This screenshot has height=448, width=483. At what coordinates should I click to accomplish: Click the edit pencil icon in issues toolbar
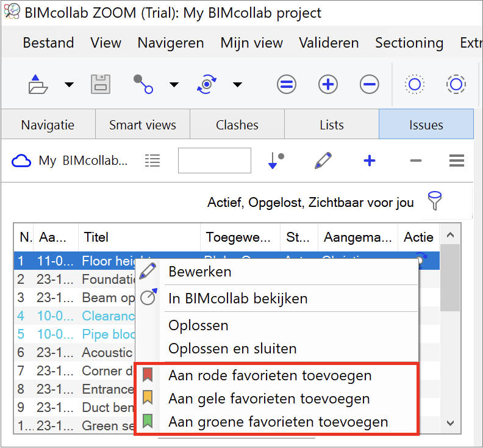(x=323, y=161)
